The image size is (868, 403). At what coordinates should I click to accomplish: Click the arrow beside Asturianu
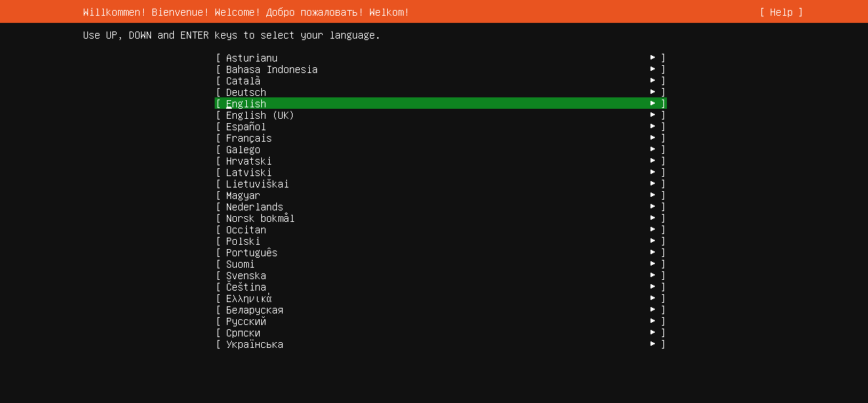[653, 58]
